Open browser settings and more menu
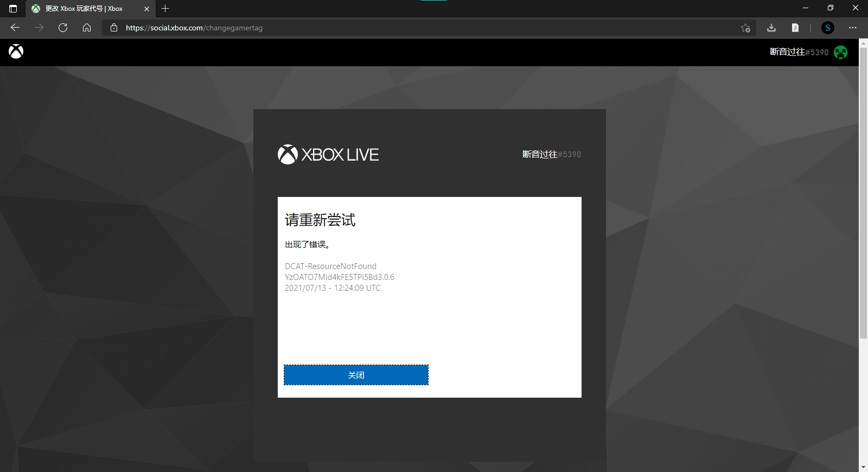The width and height of the screenshot is (868, 472). 853,28
